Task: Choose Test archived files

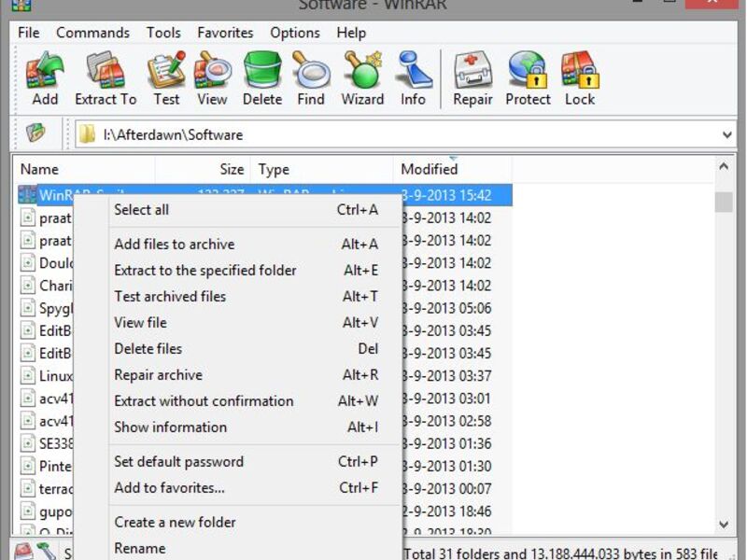Action: tap(255, 296)
